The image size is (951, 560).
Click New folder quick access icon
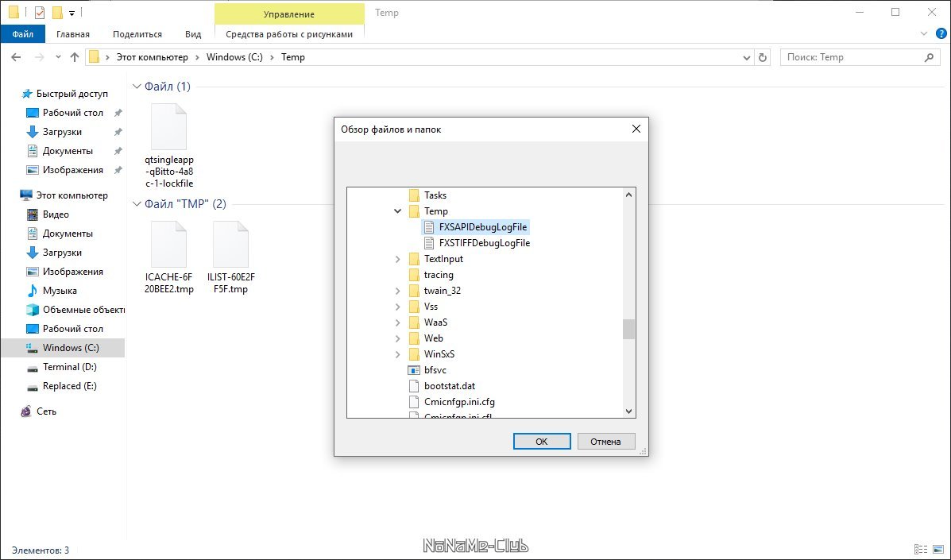pos(58,12)
